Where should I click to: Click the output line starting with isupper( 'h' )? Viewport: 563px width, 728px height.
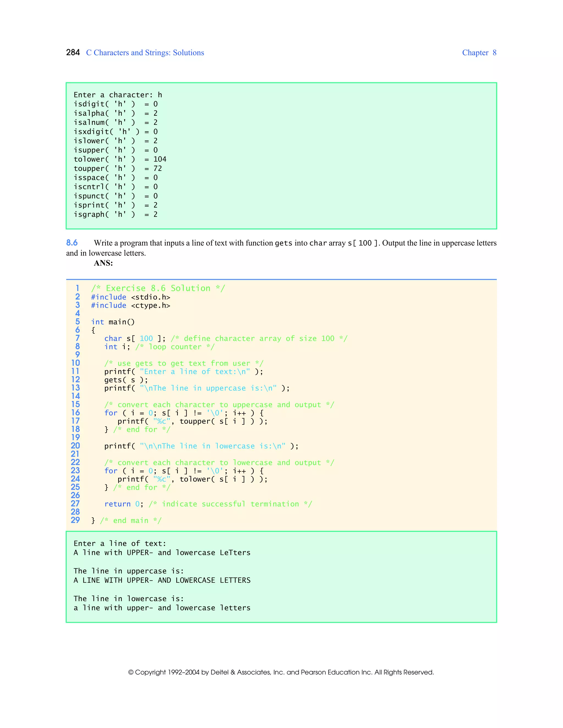pyautogui.click(x=115, y=150)
